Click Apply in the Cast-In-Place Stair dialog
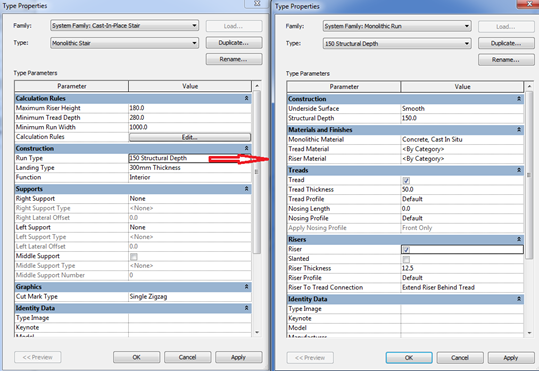 pos(239,357)
